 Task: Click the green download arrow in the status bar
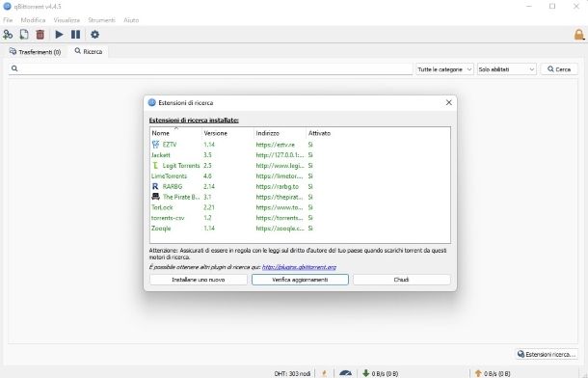(365, 373)
